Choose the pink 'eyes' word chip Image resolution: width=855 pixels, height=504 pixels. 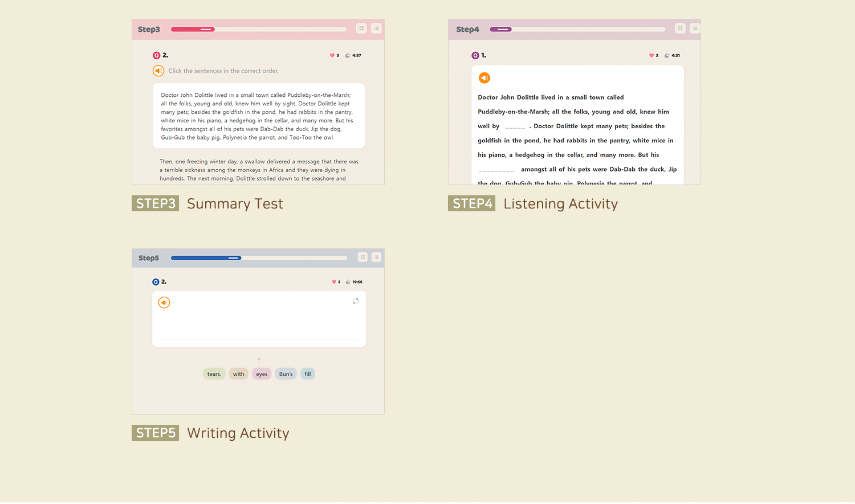coord(262,374)
